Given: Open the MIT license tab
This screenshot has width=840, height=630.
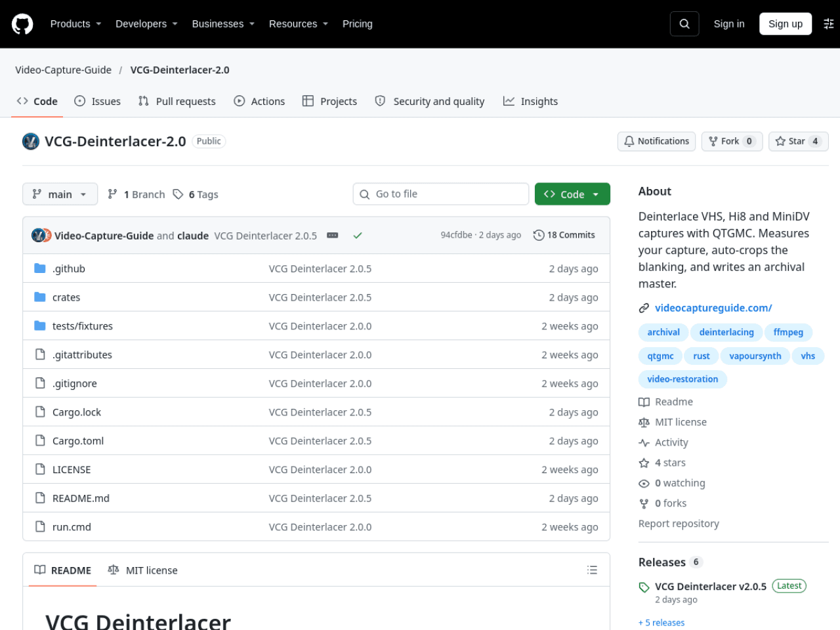Looking at the screenshot, I should (143, 570).
